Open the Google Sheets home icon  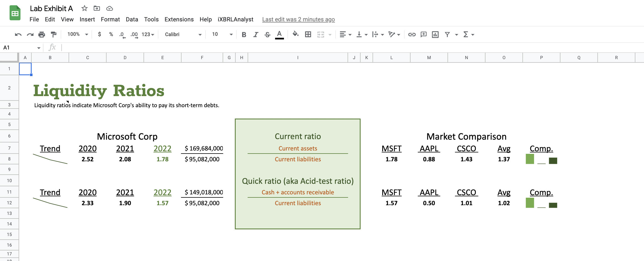point(15,13)
